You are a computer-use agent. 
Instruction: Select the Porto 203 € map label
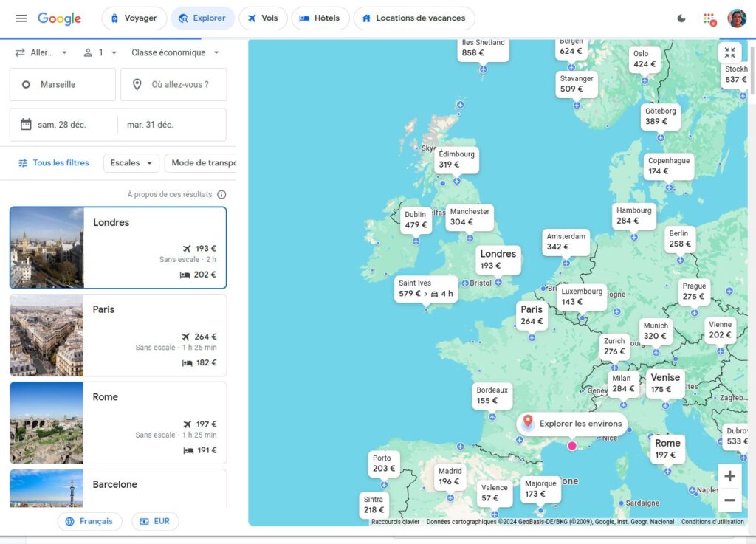coord(384,463)
